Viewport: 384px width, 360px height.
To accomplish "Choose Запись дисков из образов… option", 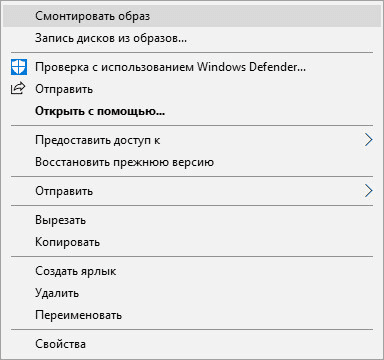I will [192, 38].
